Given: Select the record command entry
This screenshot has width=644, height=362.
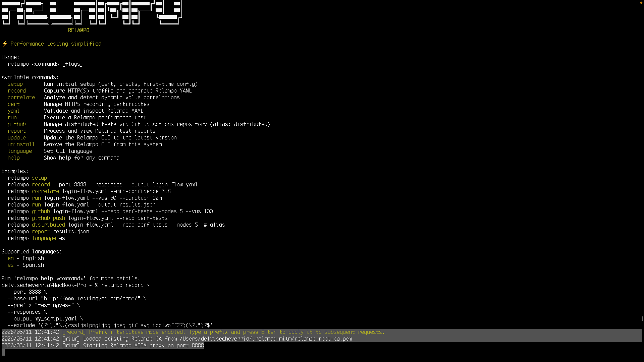Looking at the screenshot, I should [17, 90].
